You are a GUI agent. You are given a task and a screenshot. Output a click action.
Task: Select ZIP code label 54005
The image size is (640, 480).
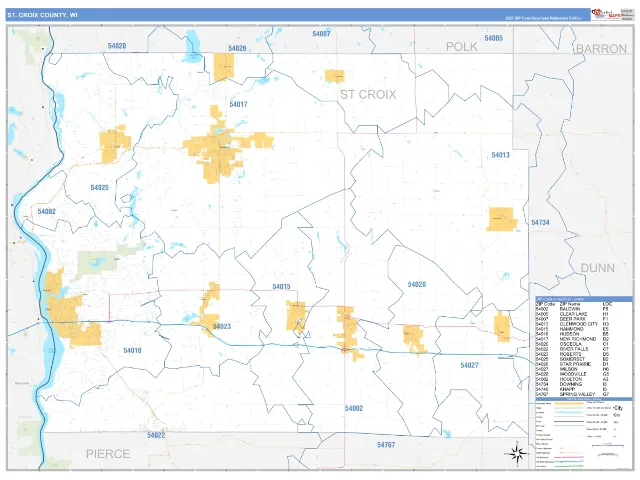tap(493, 38)
